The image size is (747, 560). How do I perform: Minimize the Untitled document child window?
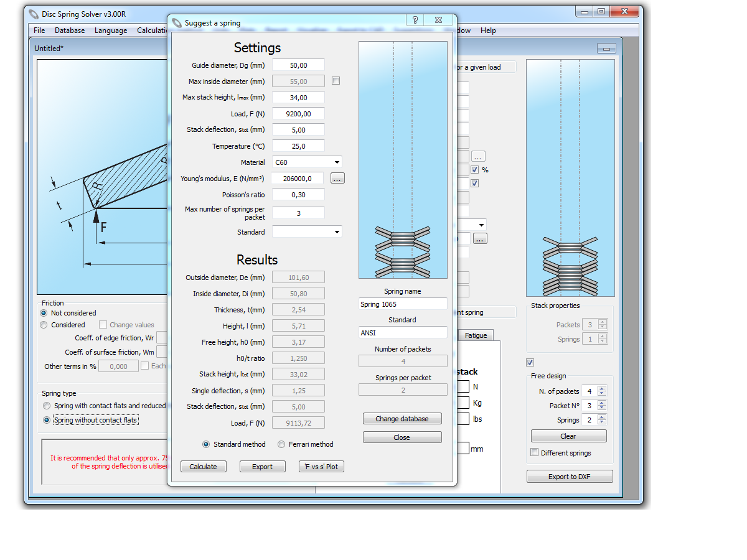(606, 48)
